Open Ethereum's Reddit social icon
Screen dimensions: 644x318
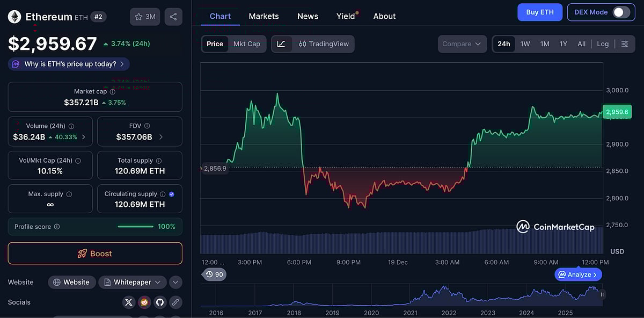click(x=144, y=302)
